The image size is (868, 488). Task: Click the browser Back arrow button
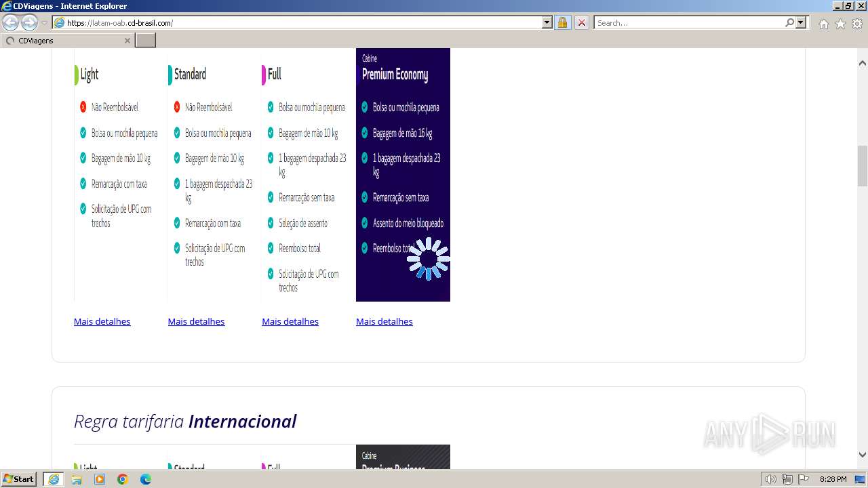point(10,22)
